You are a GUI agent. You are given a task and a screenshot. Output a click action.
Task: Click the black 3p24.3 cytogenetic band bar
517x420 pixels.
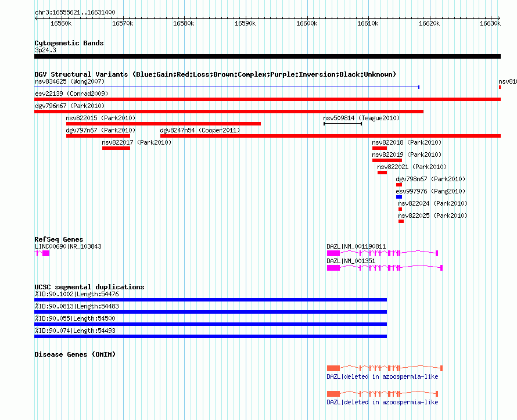(x=267, y=56)
